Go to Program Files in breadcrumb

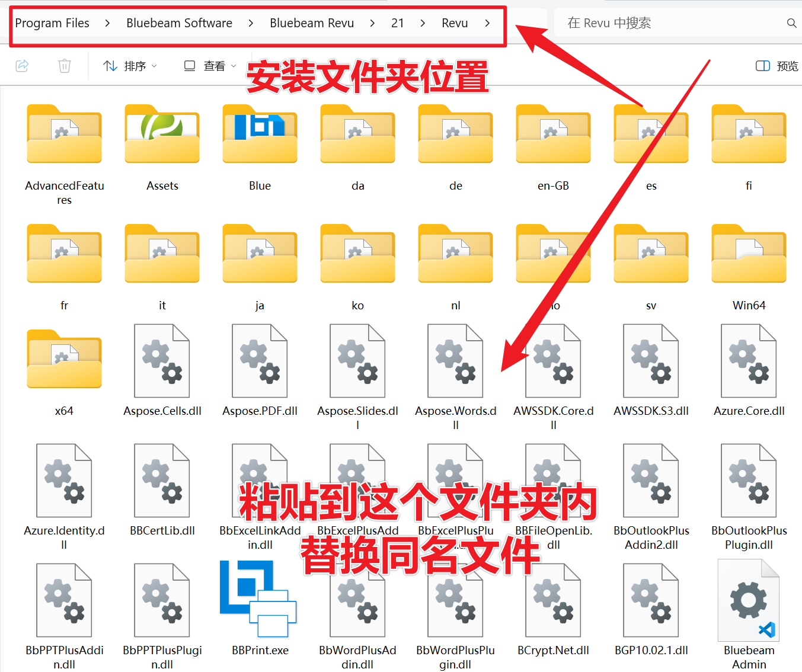pyautogui.click(x=52, y=23)
